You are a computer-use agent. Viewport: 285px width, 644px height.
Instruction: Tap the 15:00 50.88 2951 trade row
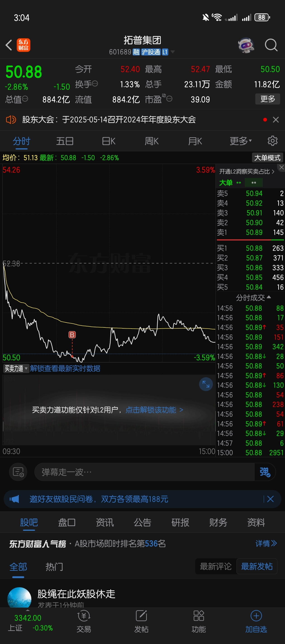[x=250, y=452]
